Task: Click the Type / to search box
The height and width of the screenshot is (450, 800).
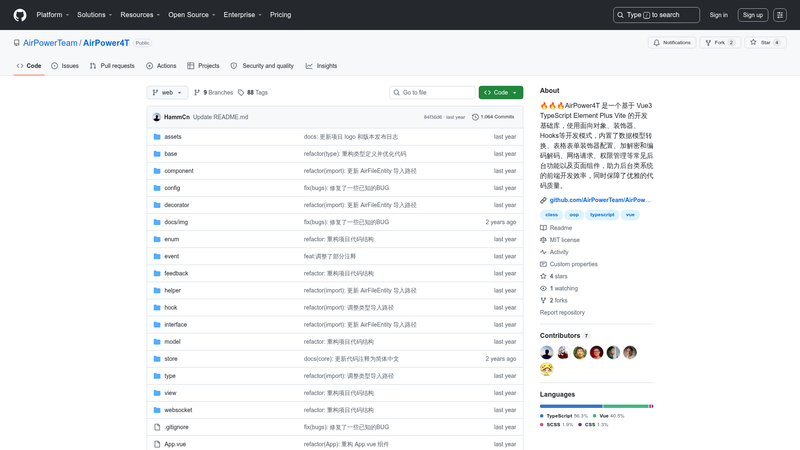Action: [656, 15]
